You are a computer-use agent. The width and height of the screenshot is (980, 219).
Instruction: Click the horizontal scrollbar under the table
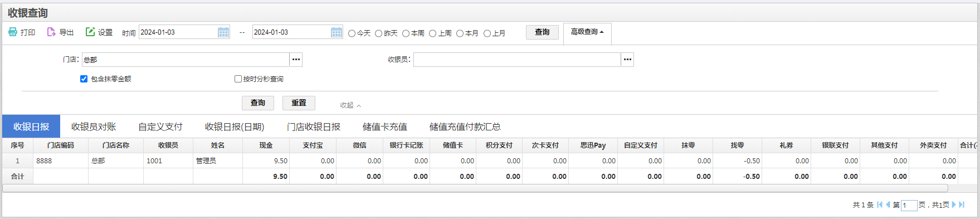(x=475, y=188)
